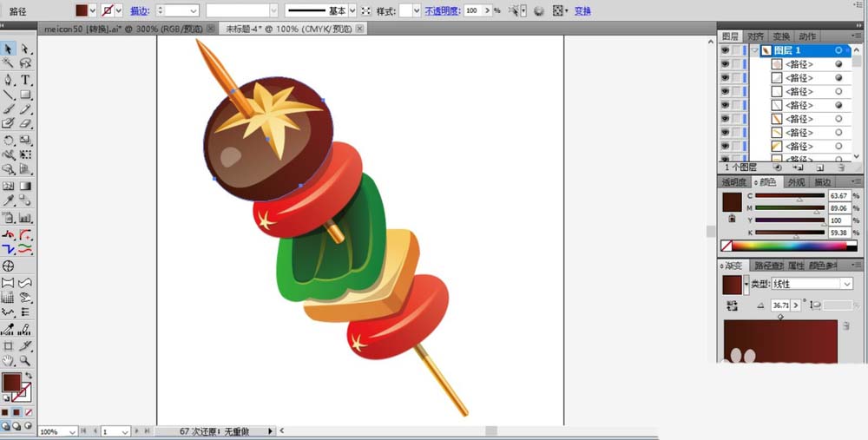This screenshot has height=440, width=868.
Task: Open the 基本 brush definition dropdown
Action: click(352, 10)
